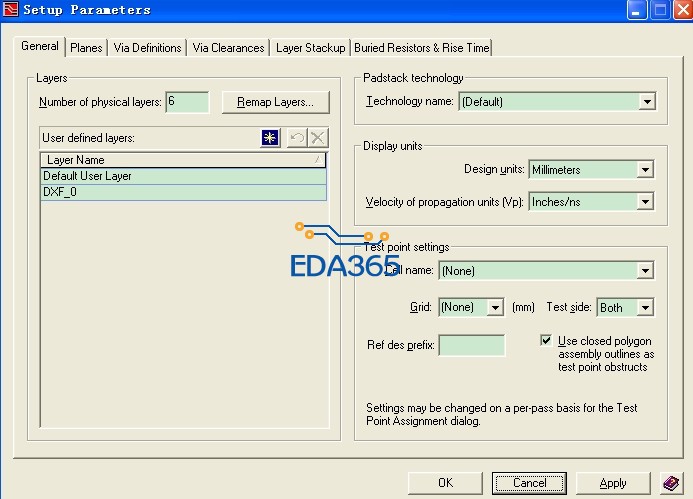
Task: Open the Via Clearances tab
Action: [228, 48]
